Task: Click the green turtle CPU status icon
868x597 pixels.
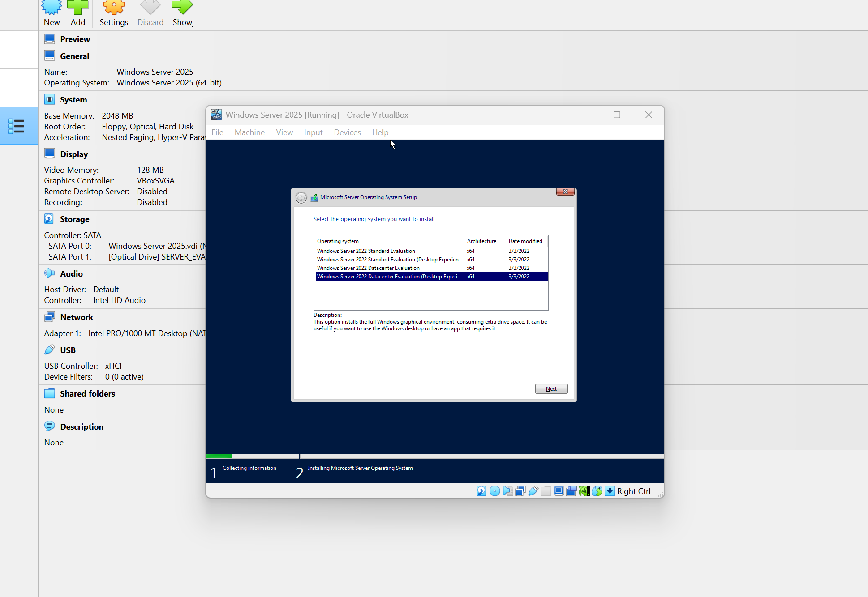Action: [x=584, y=491]
